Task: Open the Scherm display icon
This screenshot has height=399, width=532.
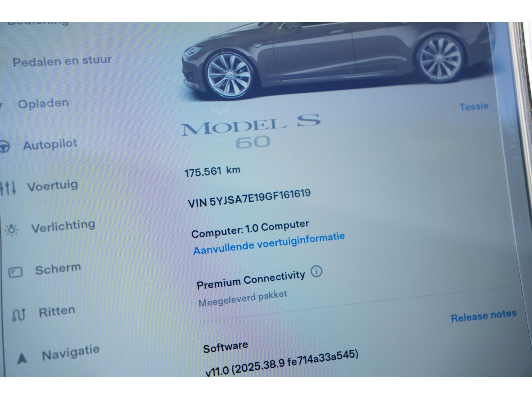Action: pyautogui.click(x=15, y=272)
